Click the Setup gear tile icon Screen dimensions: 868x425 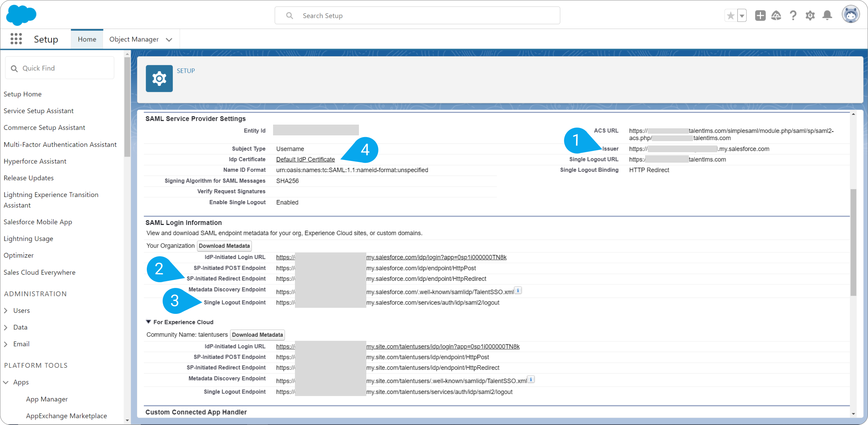click(x=159, y=78)
